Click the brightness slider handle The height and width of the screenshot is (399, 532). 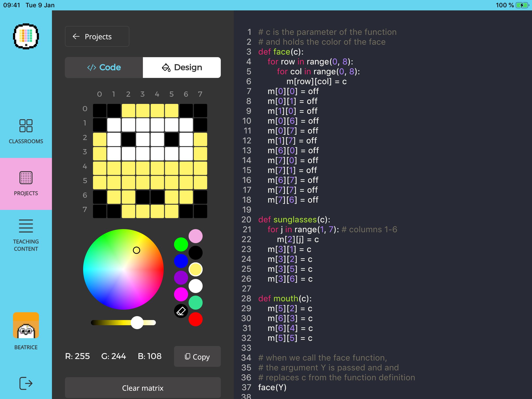(x=137, y=323)
